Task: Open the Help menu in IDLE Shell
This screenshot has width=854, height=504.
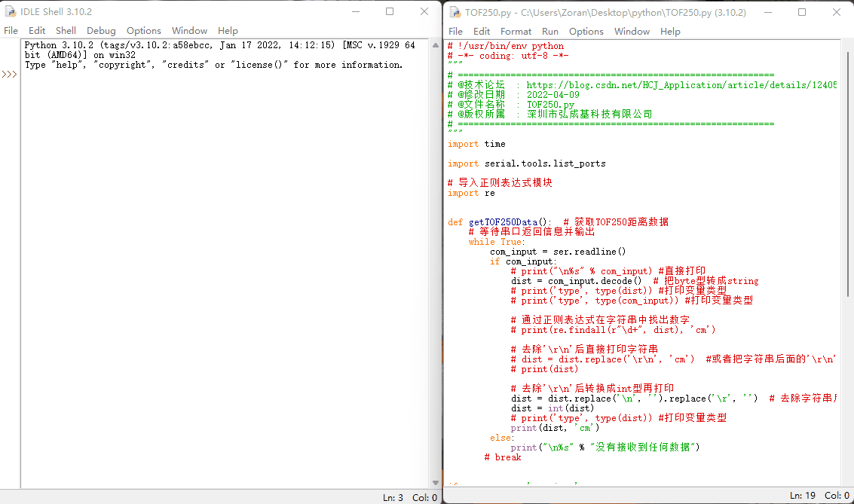Action: 228,31
